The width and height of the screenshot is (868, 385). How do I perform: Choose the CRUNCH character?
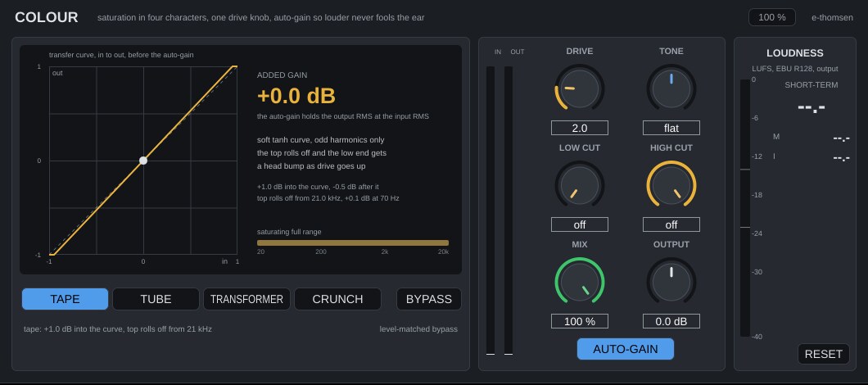337,299
